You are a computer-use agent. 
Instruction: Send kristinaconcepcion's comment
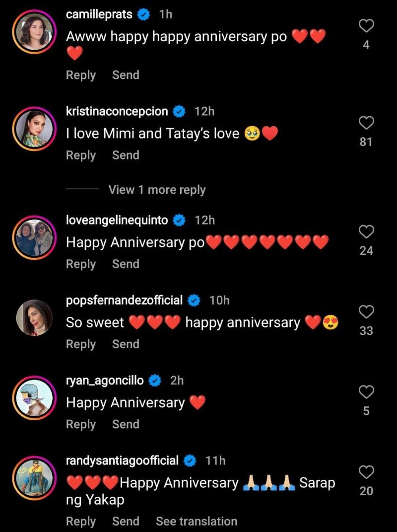tap(126, 155)
